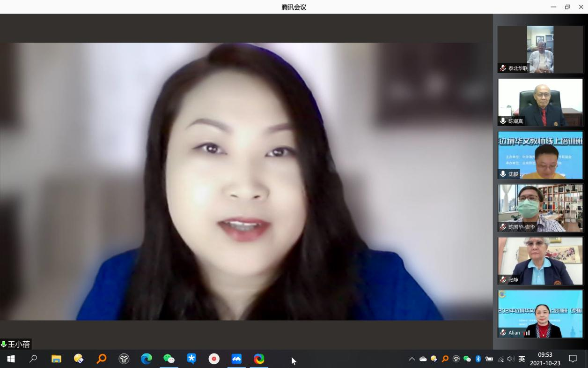Click the microphone icon beside 王小蓓 label
Screen dimensions: 588x368
(4, 345)
